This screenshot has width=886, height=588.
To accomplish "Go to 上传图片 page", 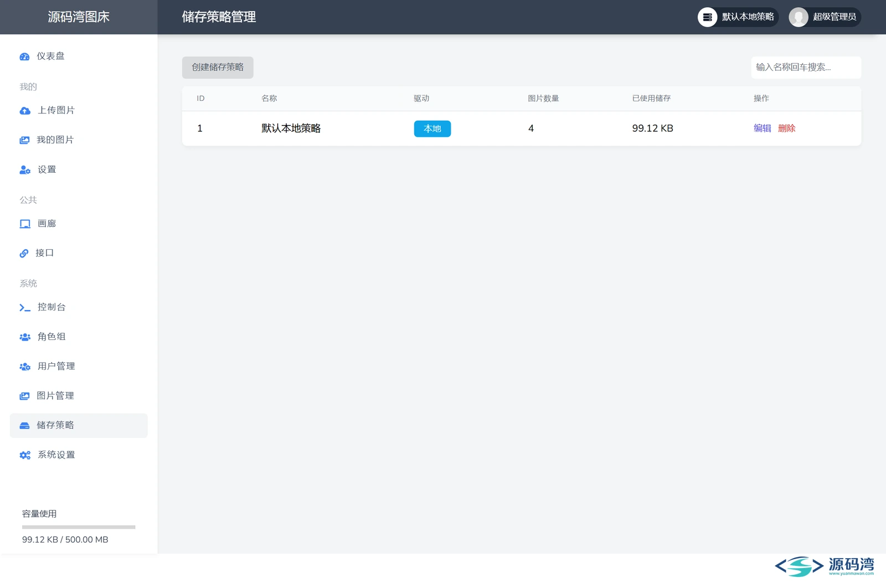I will click(x=79, y=111).
